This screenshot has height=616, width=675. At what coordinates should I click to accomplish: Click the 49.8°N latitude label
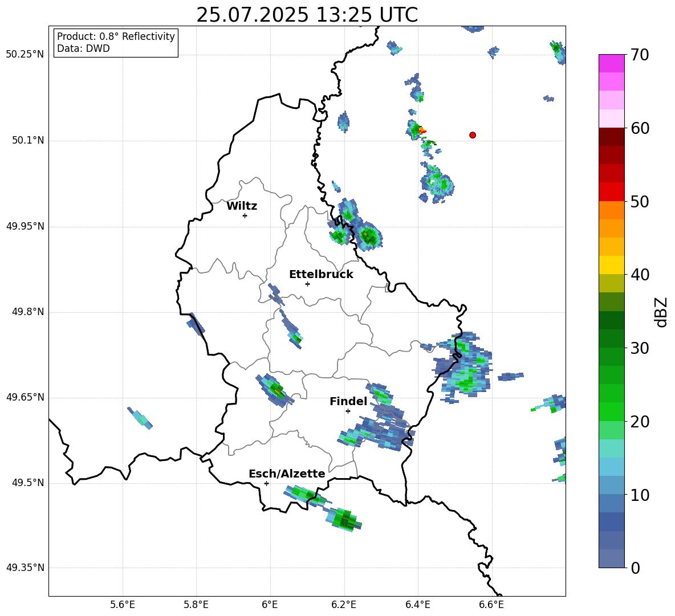28,312
